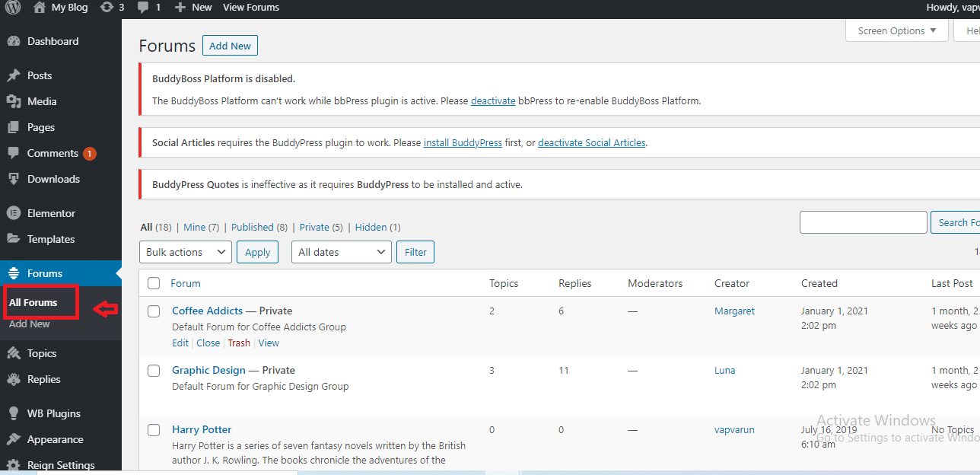
Task: Click the plus icon next to New
Action: click(x=180, y=8)
